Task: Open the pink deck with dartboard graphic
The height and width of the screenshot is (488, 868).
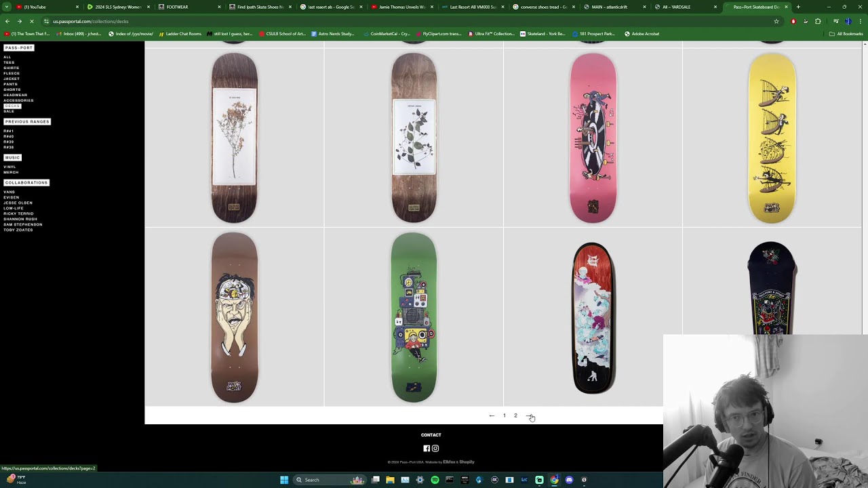Action: (x=593, y=138)
